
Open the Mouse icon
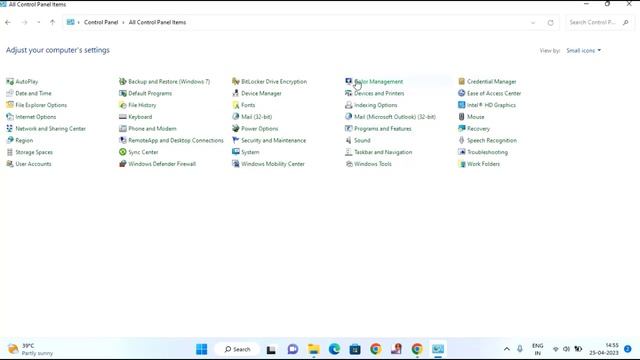click(461, 117)
